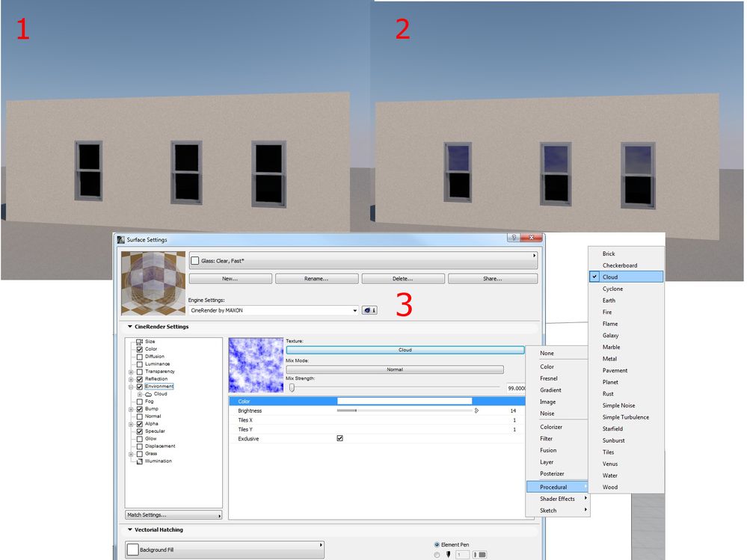Click the Surface Settings window title icon
This screenshot has height=560, width=747.
121,239
